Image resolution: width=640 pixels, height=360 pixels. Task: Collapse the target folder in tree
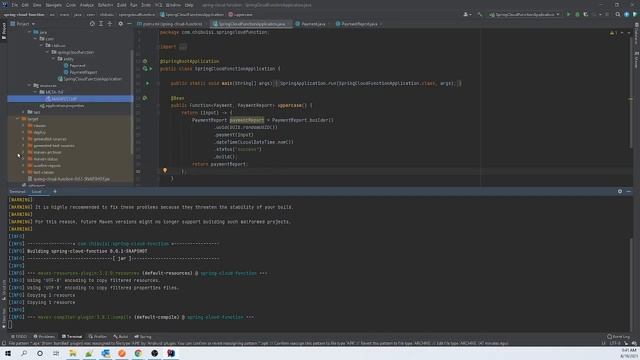click(18, 119)
